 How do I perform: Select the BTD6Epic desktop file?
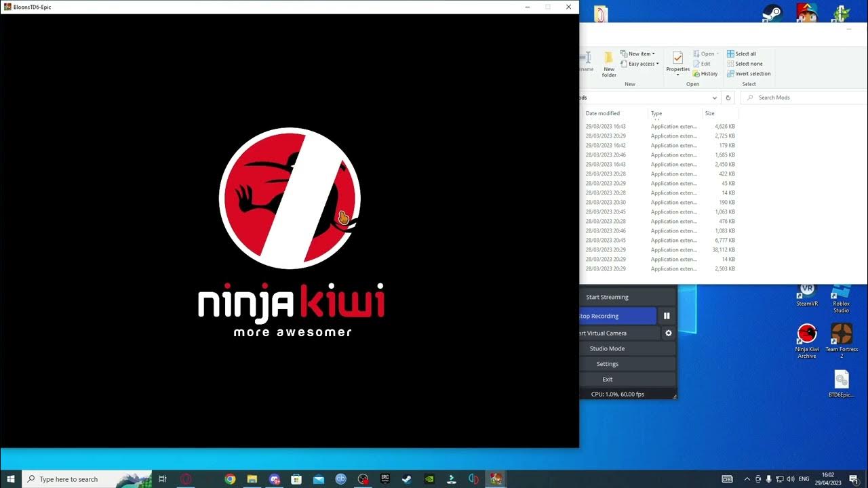coord(842,384)
